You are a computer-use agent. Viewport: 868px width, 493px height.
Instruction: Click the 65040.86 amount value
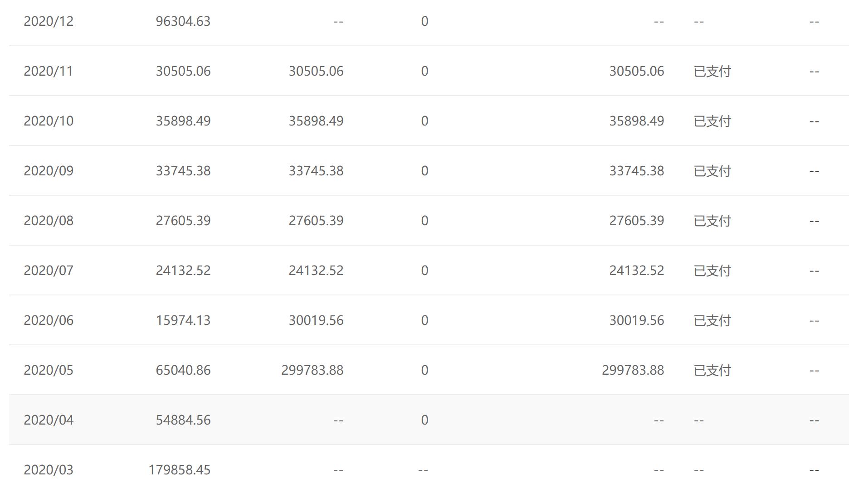[183, 370]
